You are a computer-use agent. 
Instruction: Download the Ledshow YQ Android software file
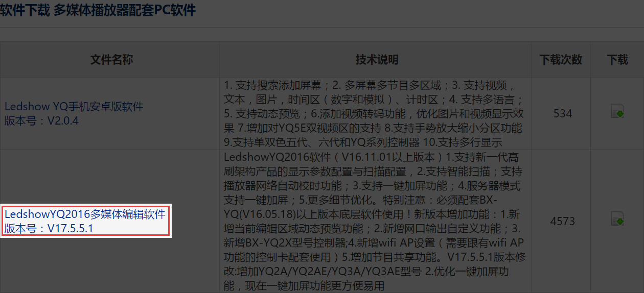[x=617, y=111]
